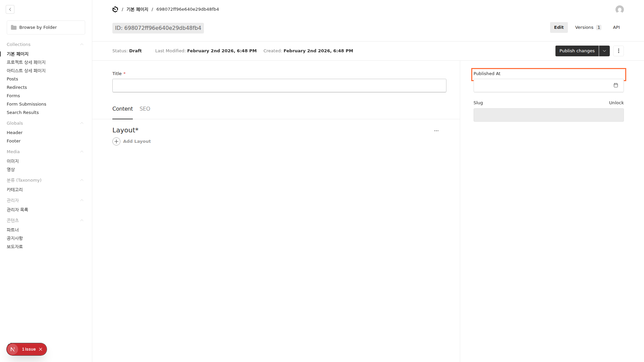Open the calendar picker for Published At
The height and width of the screenshot is (362, 644).
click(615, 85)
